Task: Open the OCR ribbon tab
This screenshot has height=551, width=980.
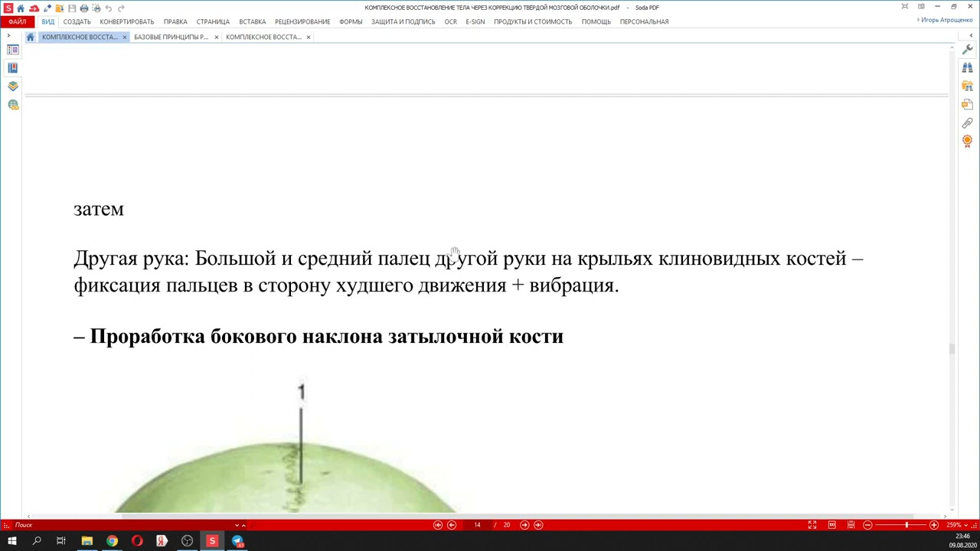Action: pos(451,21)
